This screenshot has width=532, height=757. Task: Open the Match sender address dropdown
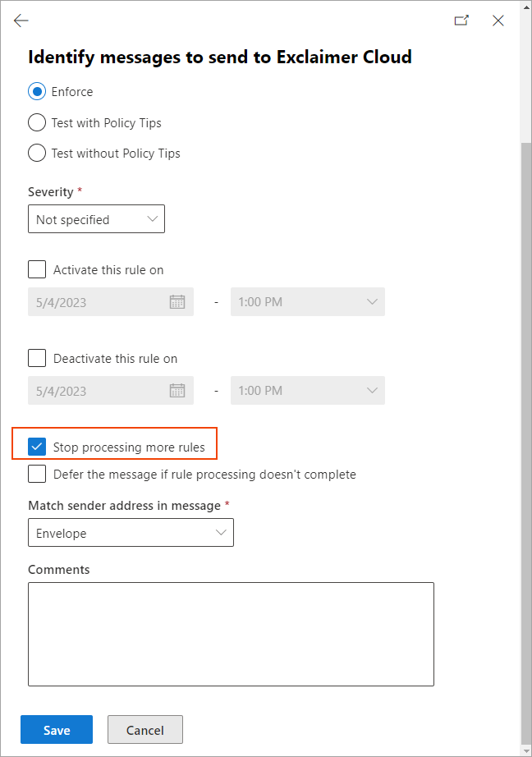coord(131,532)
